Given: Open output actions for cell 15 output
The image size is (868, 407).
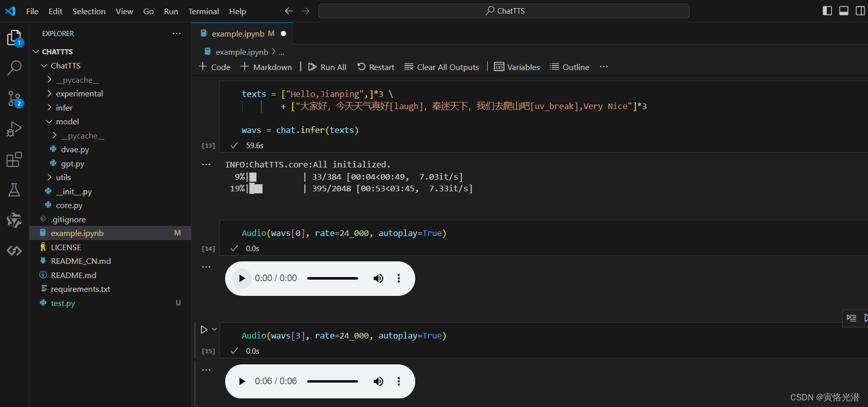Looking at the screenshot, I should [206, 370].
